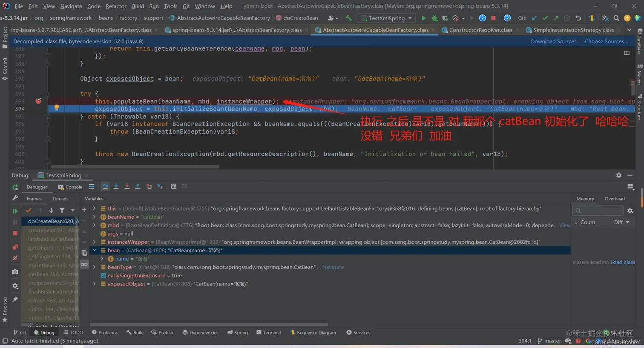The height and width of the screenshot is (348, 644).
Task: Open the Evaluate Expression calculator icon
Action: click(x=174, y=186)
